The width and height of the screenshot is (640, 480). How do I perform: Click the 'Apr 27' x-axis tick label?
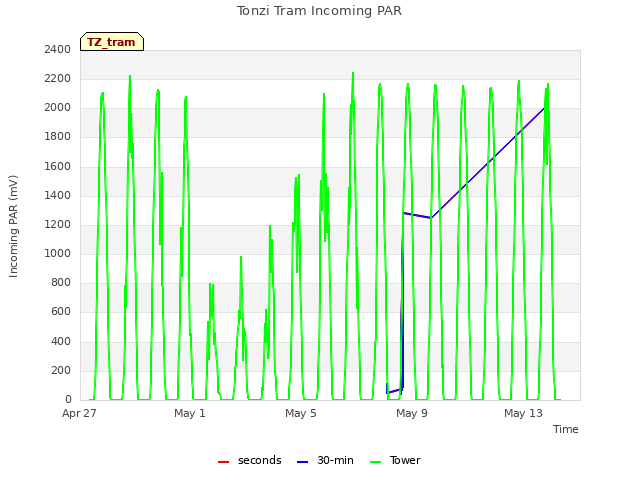click(x=79, y=413)
